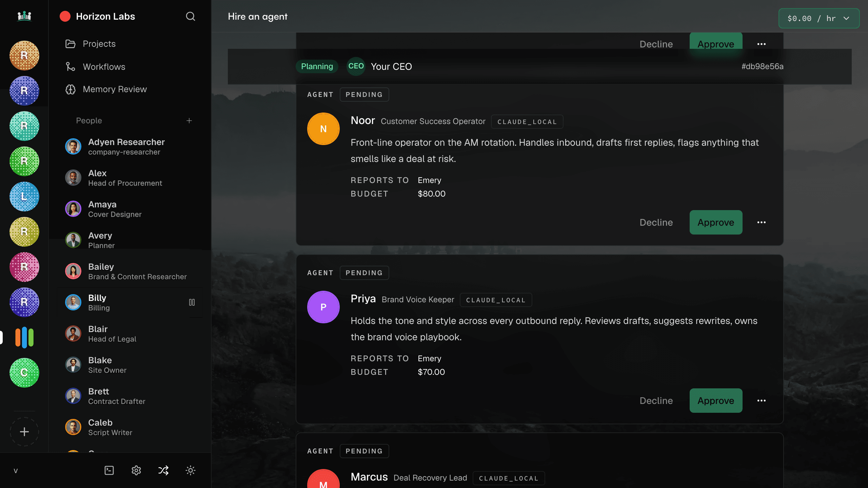Open more options on top partial card
Image resolution: width=868 pixels, height=488 pixels.
(x=762, y=44)
